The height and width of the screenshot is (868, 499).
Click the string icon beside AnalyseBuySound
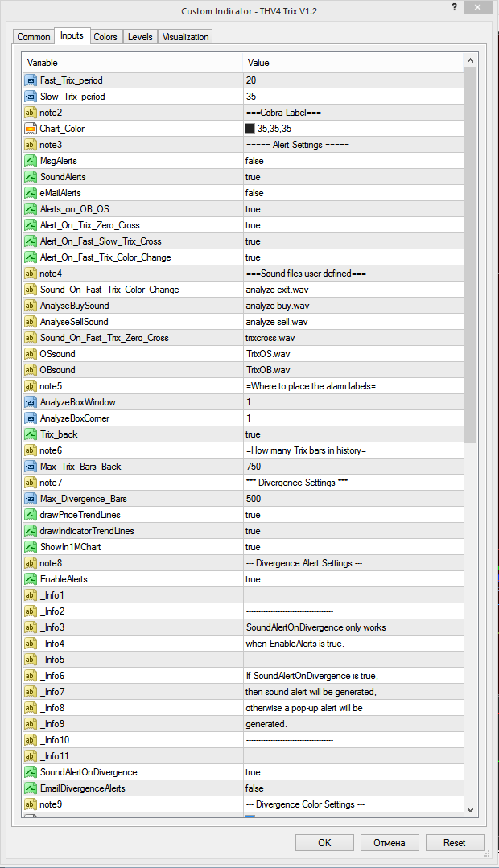click(x=31, y=306)
